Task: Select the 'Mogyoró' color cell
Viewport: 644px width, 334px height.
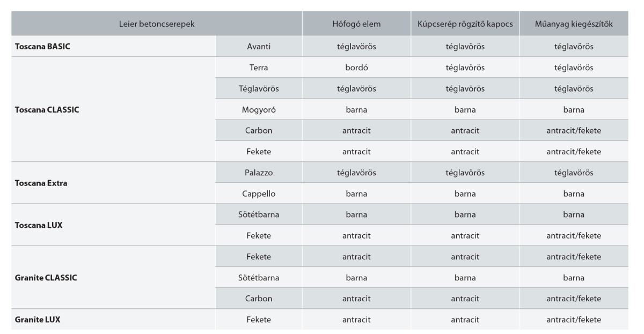Action: (x=259, y=110)
